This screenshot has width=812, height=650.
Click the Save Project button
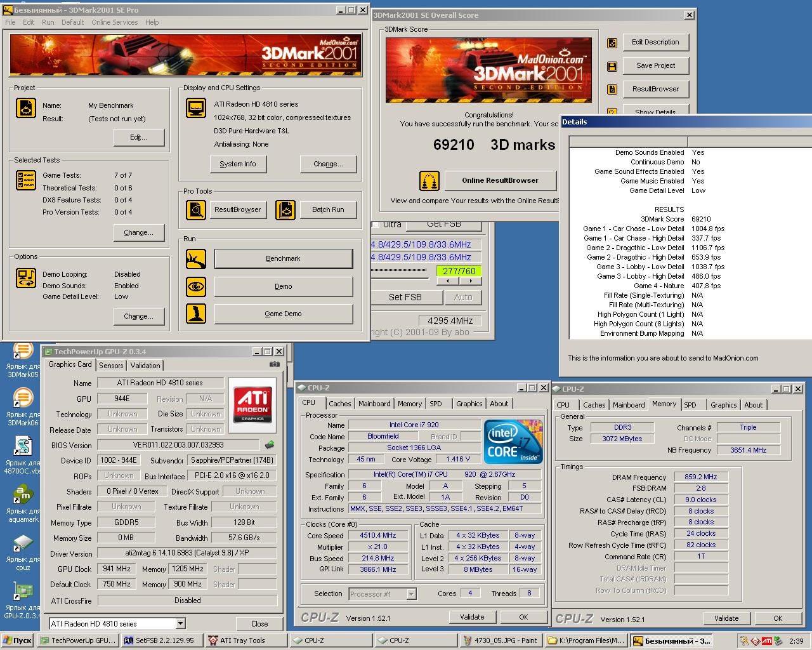click(x=655, y=65)
